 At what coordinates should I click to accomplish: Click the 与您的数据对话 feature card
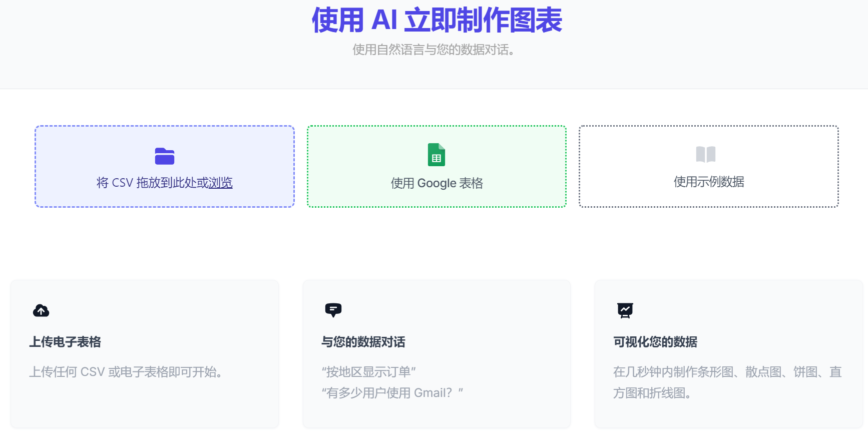click(x=436, y=353)
